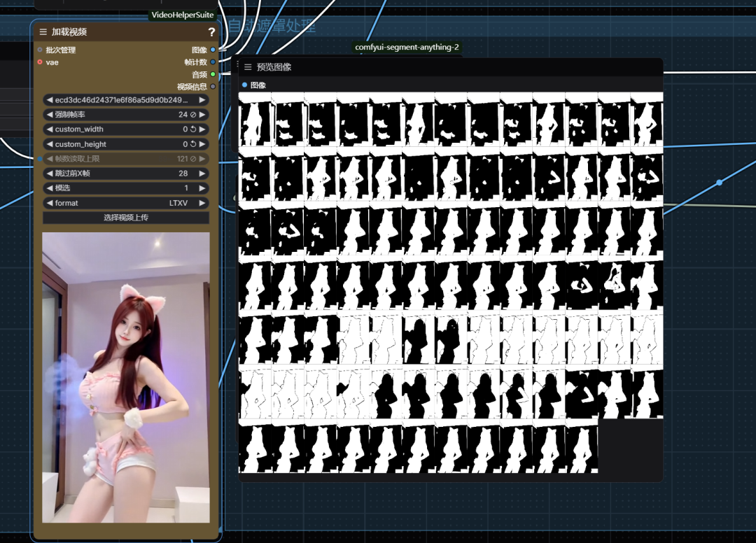Click the 图像 input port on 预览图像
Screen dimensions: 756x543
pyautogui.click(x=244, y=85)
